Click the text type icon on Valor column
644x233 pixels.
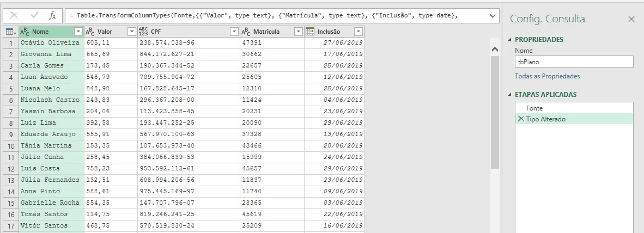click(90, 32)
